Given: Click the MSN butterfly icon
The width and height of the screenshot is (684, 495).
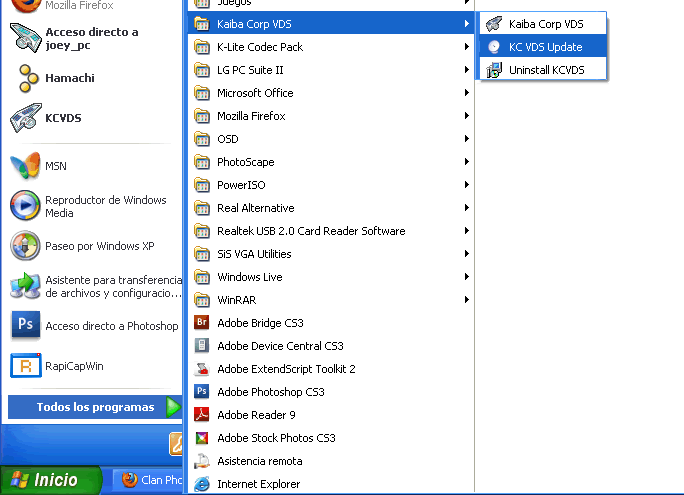Looking at the screenshot, I should click(x=26, y=166).
